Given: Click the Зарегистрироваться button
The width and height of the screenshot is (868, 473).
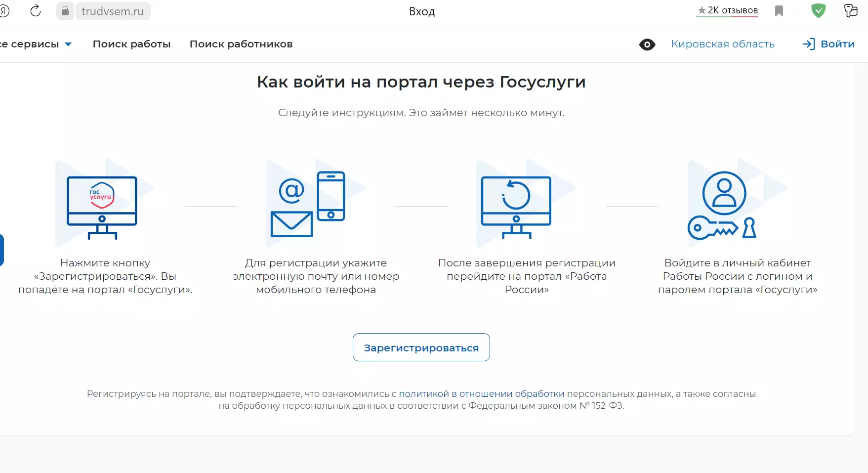Looking at the screenshot, I should pos(421,347).
